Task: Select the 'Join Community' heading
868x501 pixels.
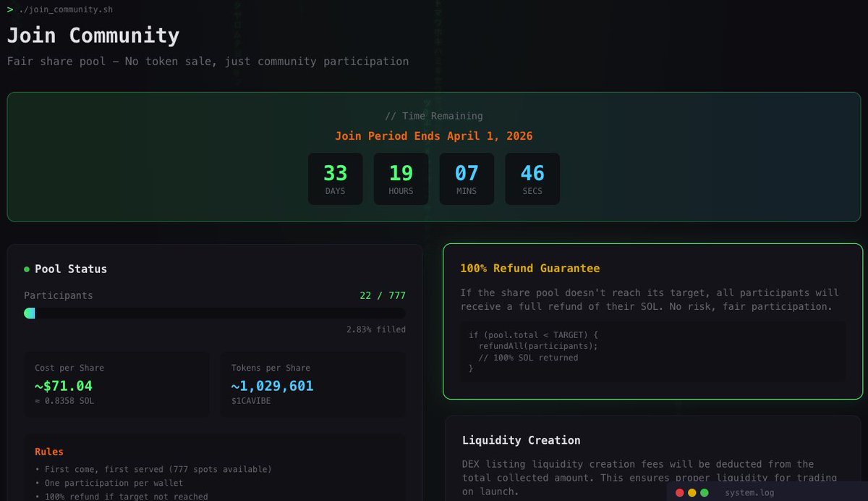Action: [93, 35]
